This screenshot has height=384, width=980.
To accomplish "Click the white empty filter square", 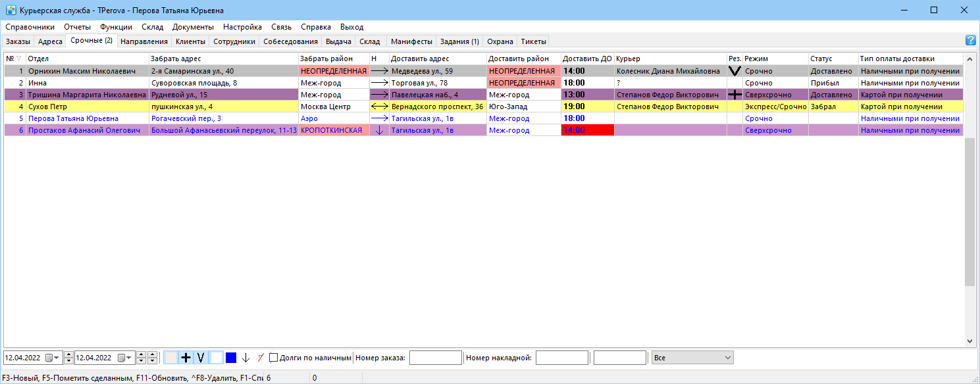I will tap(216, 358).
